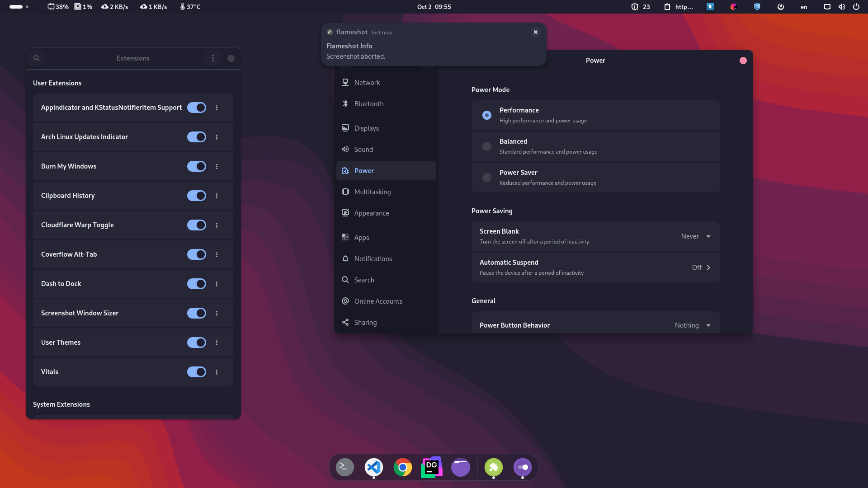Open DataGrip from the dock
This screenshot has height=488, width=868.
point(432,467)
